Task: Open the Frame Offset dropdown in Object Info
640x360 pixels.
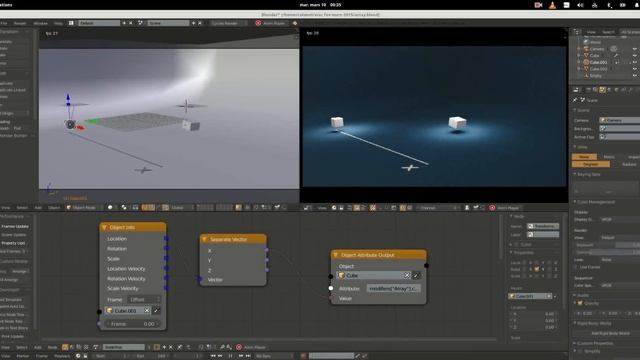Action: coord(144,300)
